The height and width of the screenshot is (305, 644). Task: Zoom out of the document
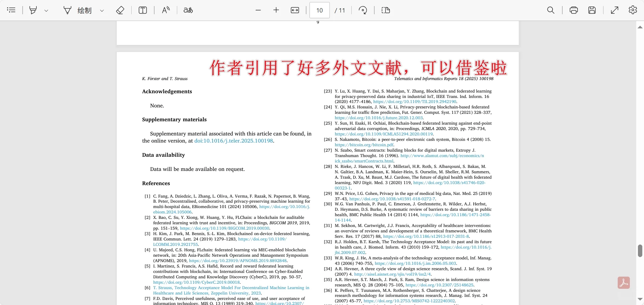pyautogui.click(x=258, y=10)
